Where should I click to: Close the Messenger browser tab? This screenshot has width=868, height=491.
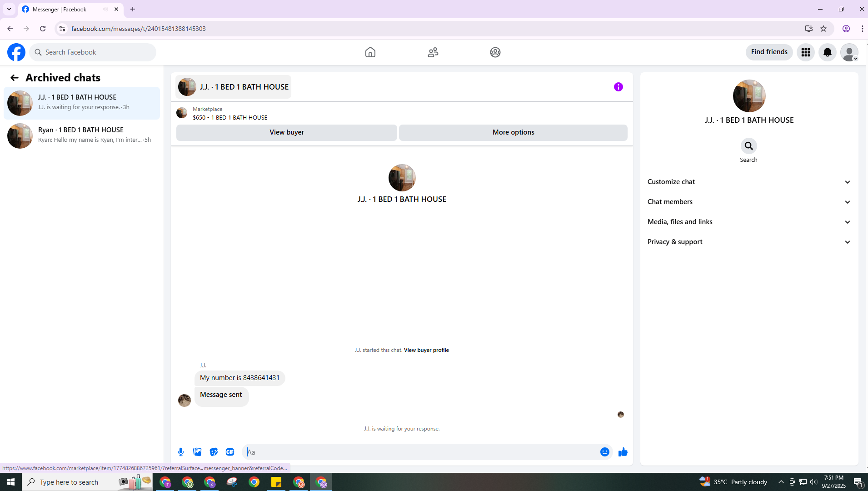pyautogui.click(x=116, y=9)
